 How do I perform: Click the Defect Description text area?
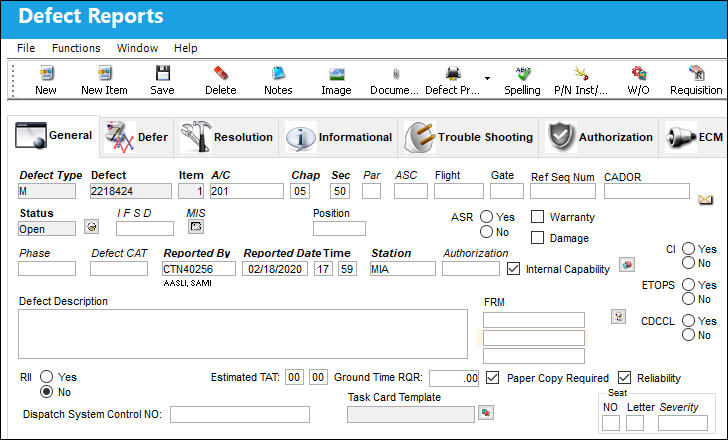tap(243, 334)
